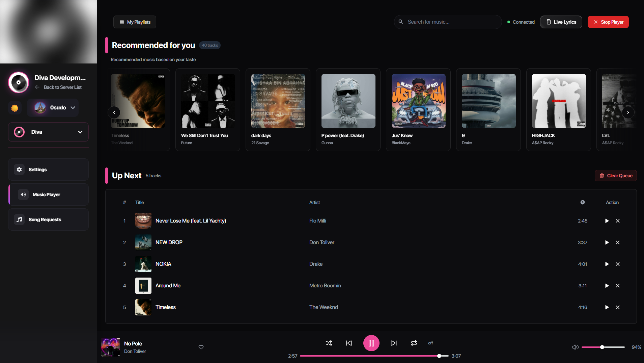This screenshot has height=363, width=644.
Task: Adjust the volume slider
Action: pyautogui.click(x=603, y=347)
